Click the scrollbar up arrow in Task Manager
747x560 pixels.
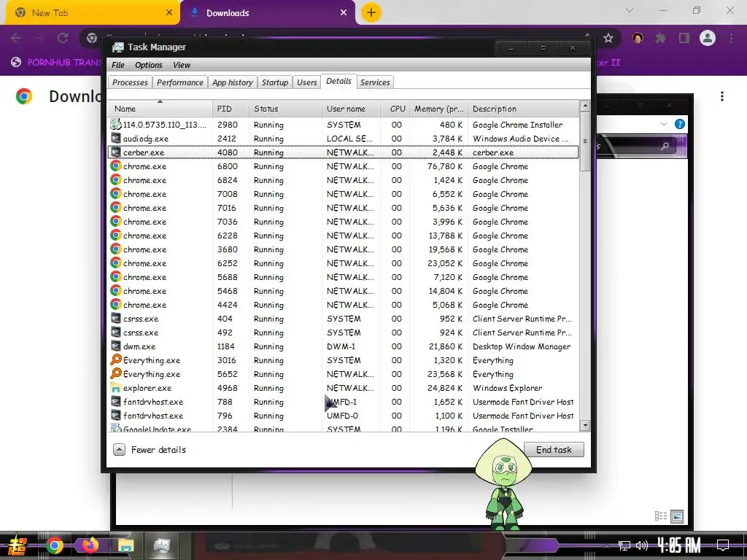(585, 106)
